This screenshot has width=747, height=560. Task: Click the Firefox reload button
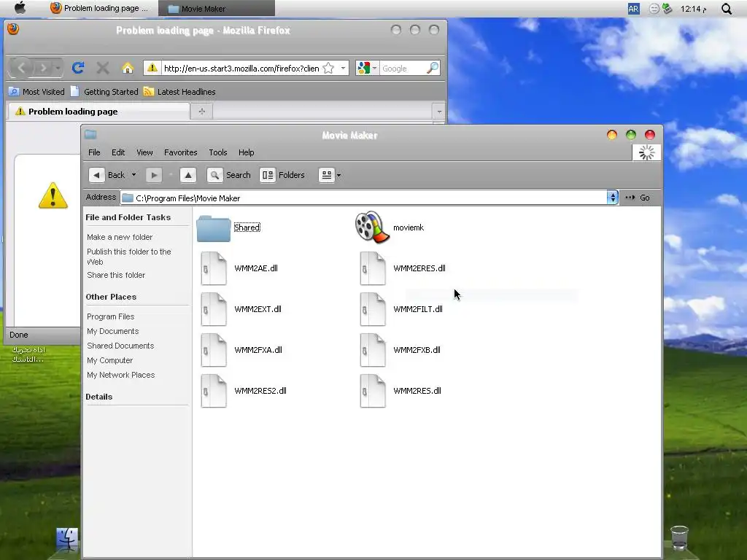(x=78, y=68)
